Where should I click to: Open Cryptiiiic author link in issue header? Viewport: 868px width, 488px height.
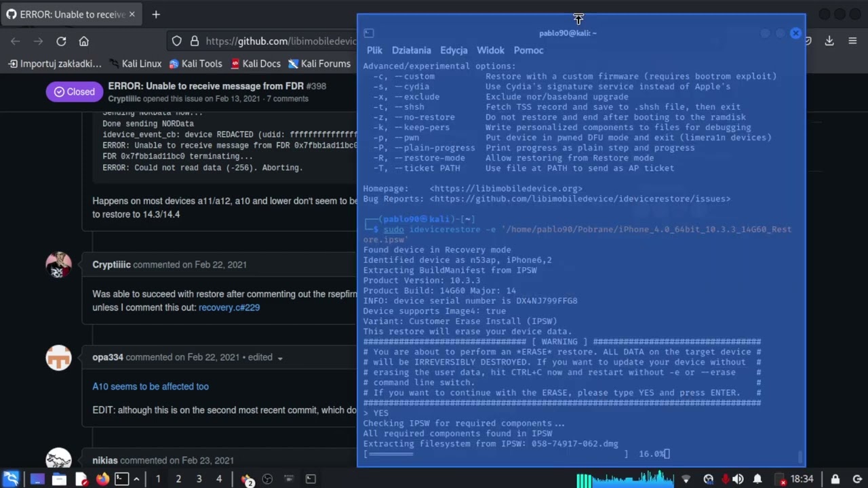pos(124,99)
